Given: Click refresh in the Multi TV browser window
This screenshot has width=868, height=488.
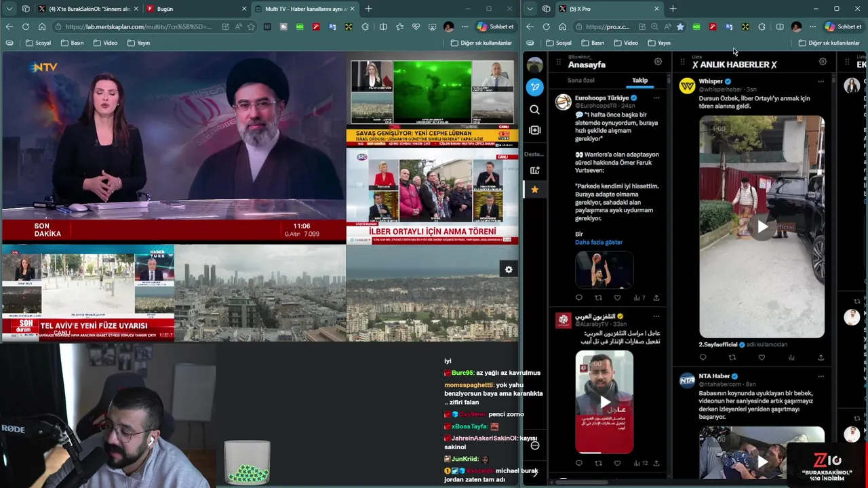Looking at the screenshot, I should pos(25,26).
